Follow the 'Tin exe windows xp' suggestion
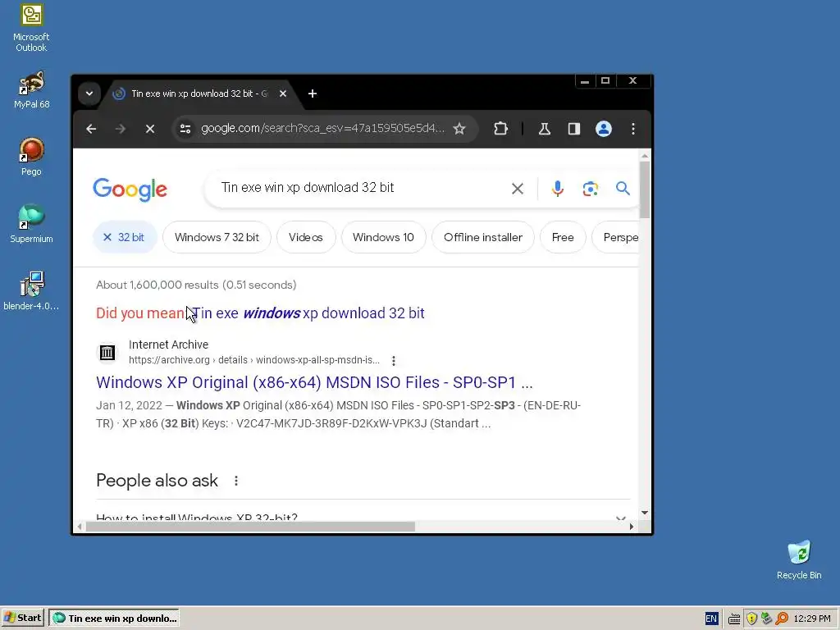The image size is (840, 630). pos(308,313)
